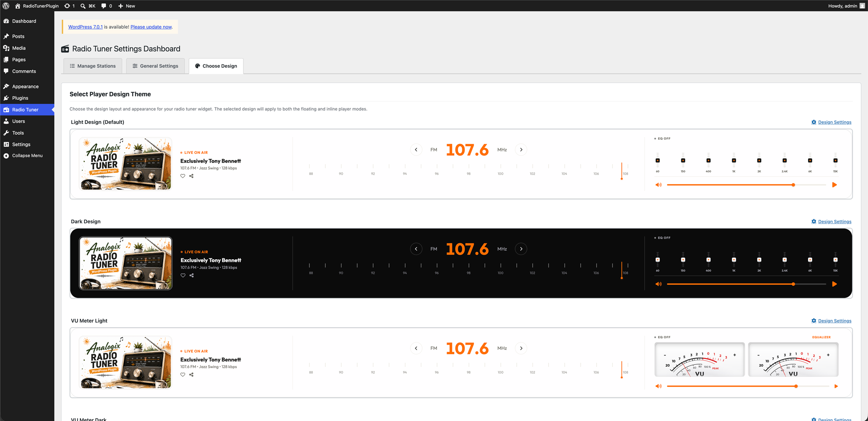Image resolution: width=868 pixels, height=421 pixels.
Task: Favorite station with heart in Dark Design
Action: (x=183, y=275)
